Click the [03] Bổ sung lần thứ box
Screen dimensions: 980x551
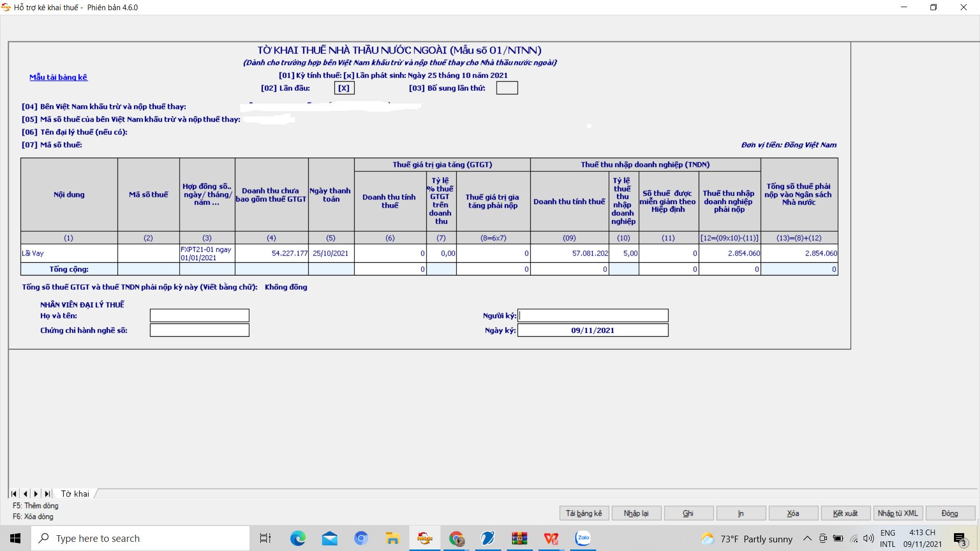click(x=507, y=88)
